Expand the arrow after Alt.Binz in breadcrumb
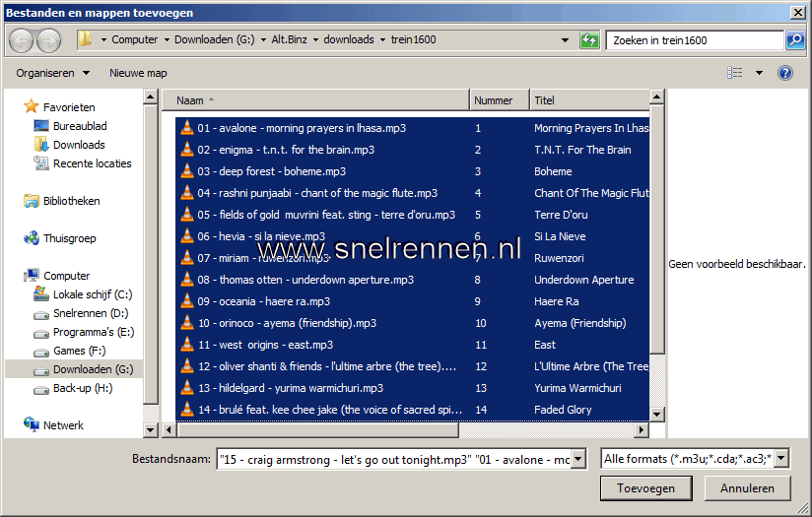This screenshot has height=517, width=812. point(315,39)
